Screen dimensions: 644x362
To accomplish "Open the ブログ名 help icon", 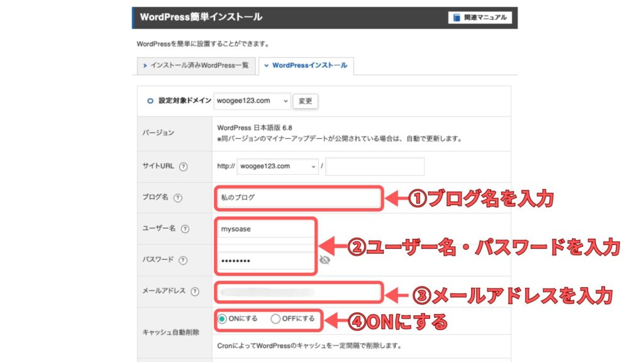I will tap(177, 198).
